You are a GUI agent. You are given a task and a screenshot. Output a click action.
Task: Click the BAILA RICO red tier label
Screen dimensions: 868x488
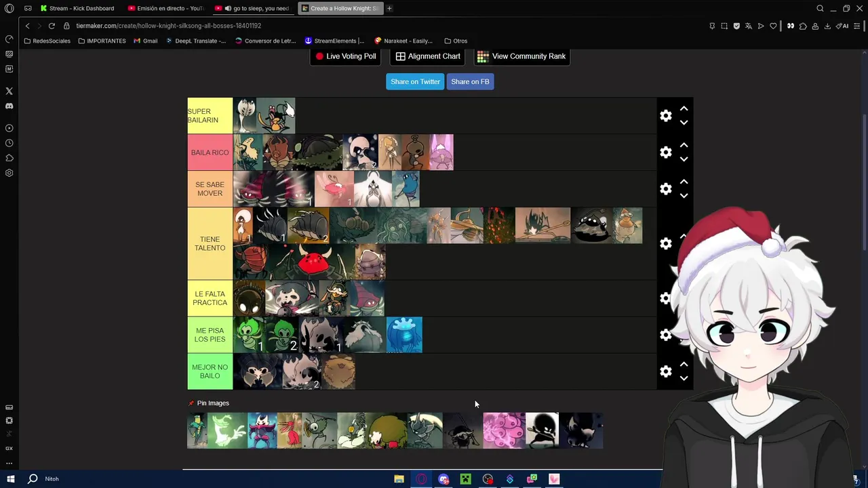210,152
